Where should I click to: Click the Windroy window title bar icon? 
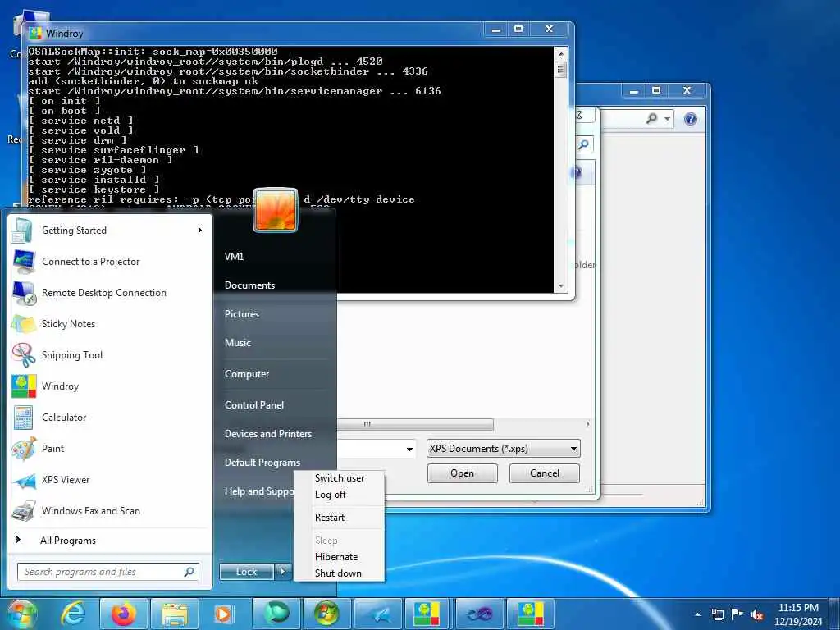[35, 33]
